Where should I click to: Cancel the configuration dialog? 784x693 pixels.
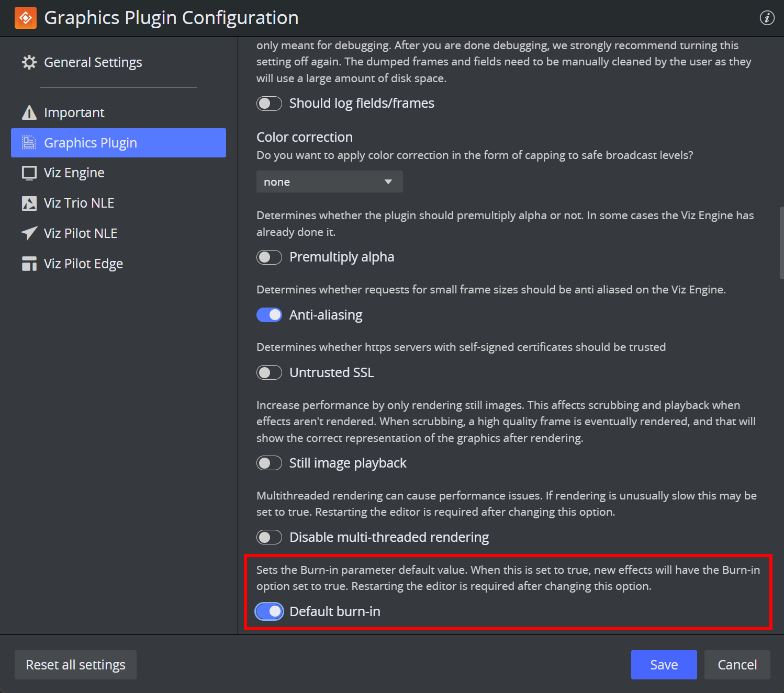coord(737,665)
